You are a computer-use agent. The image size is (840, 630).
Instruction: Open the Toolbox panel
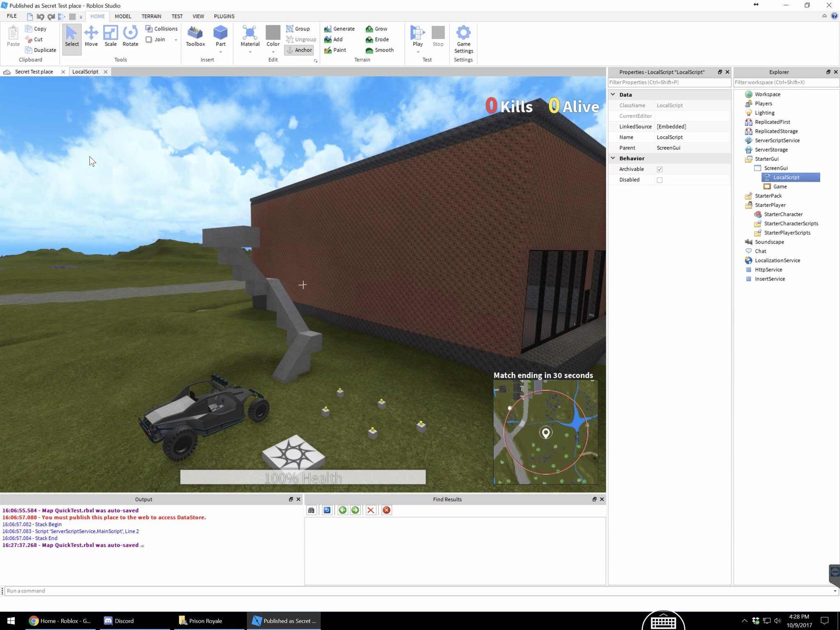point(195,36)
